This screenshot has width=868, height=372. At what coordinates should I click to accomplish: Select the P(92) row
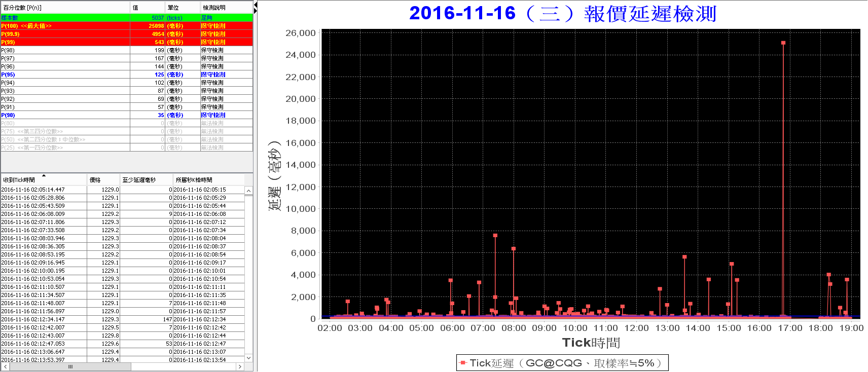coord(127,99)
